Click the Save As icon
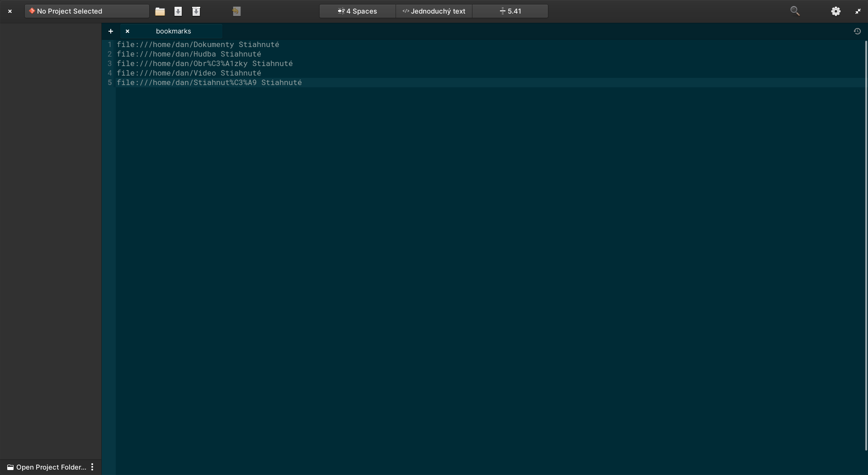Image resolution: width=868 pixels, height=475 pixels. [x=196, y=11]
